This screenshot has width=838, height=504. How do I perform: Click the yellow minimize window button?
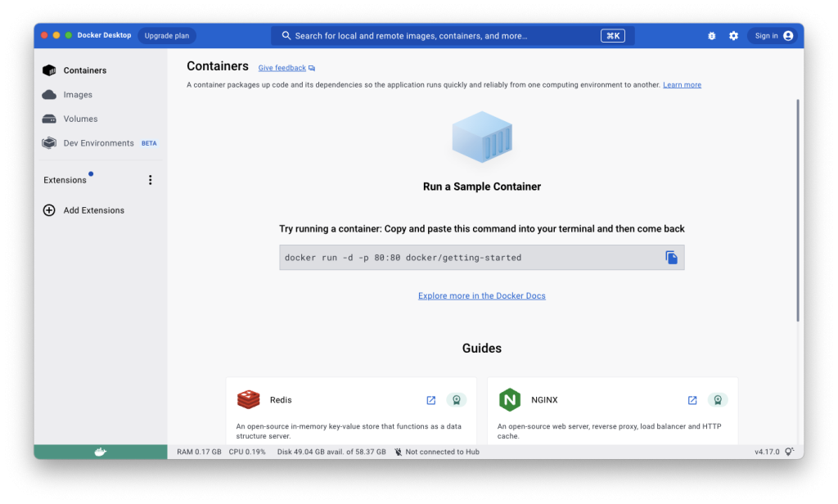click(x=56, y=35)
